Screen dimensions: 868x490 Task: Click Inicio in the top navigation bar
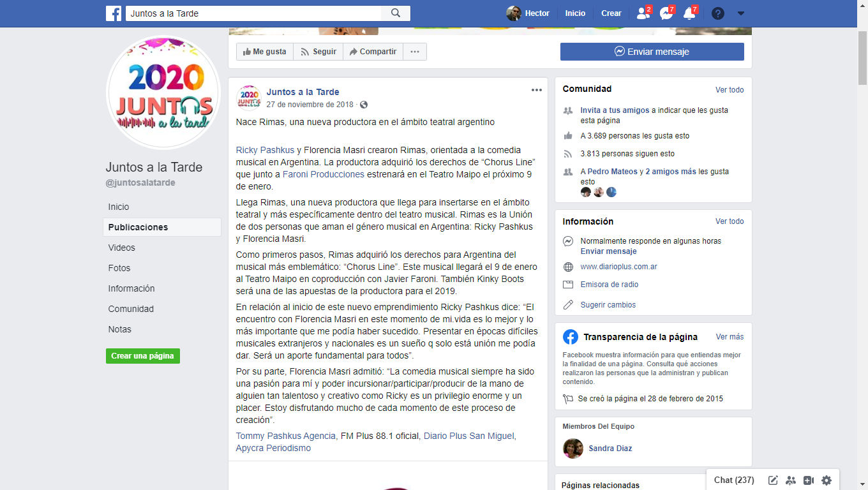pyautogui.click(x=575, y=13)
